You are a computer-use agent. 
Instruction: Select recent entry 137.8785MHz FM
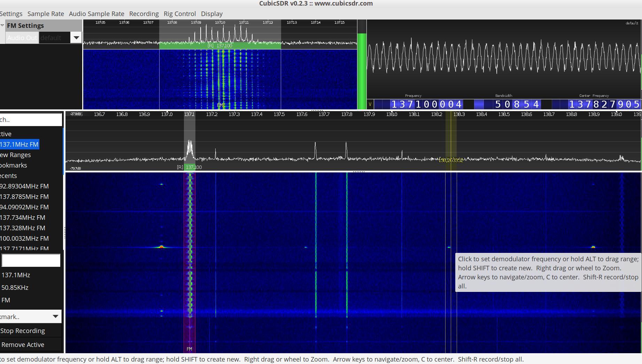(24, 196)
